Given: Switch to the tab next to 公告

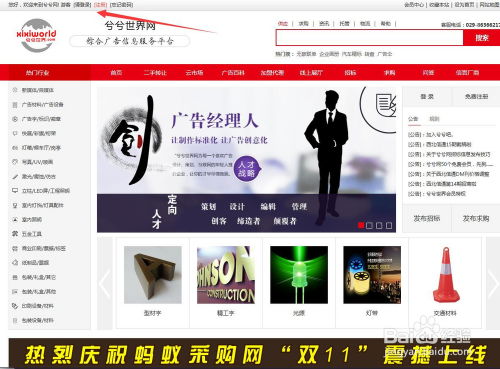Looking at the screenshot, I should tap(434, 119).
